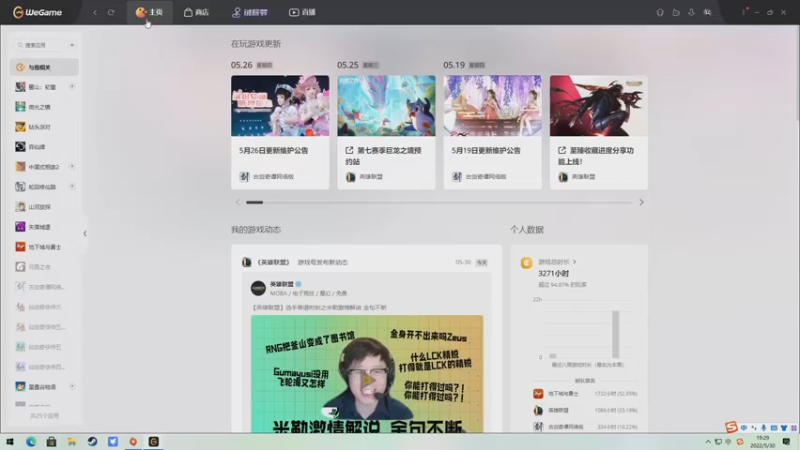This screenshot has width=800, height=450.
Task: Click the external link icon on the 至臻收藏 card
Action: tap(562, 150)
